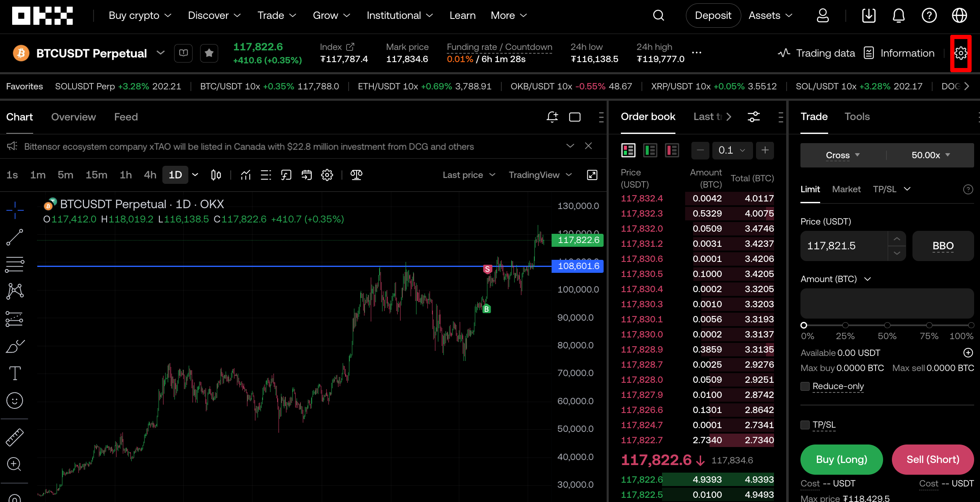Click the BBO button

point(943,246)
